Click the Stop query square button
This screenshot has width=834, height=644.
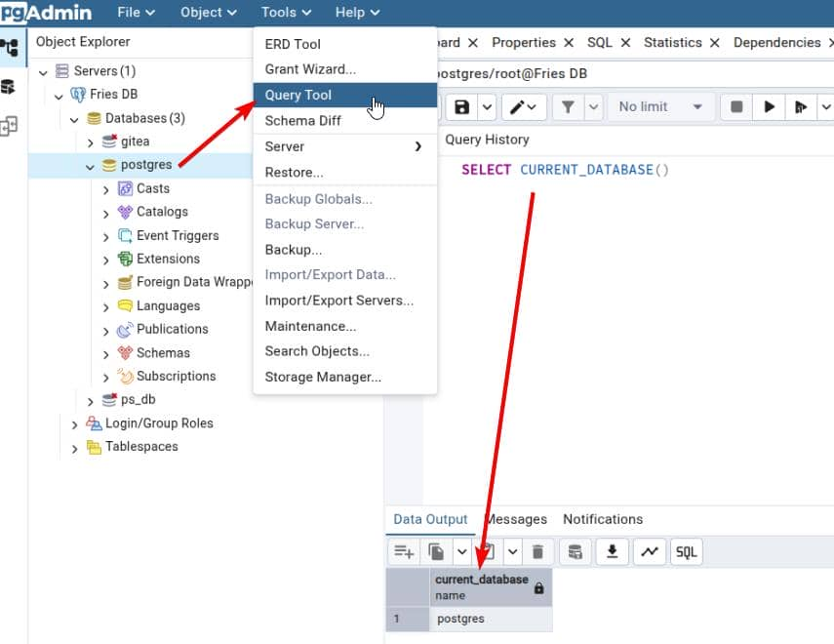point(737,106)
